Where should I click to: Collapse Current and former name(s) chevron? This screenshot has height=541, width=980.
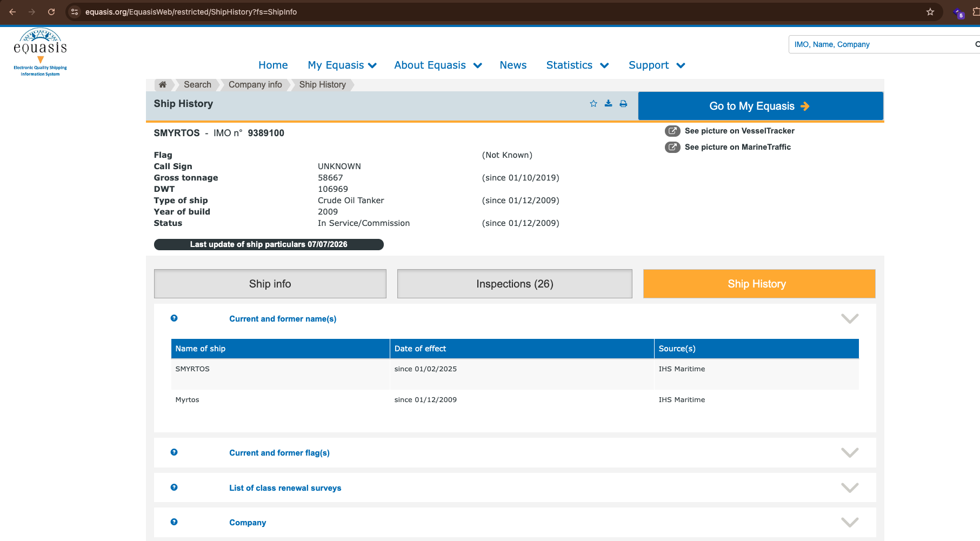coord(850,319)
